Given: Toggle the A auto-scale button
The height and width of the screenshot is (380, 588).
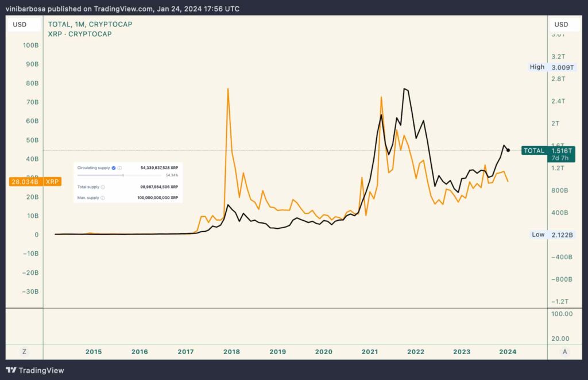Looking at the screenshot, I should (x=565, y=352).
